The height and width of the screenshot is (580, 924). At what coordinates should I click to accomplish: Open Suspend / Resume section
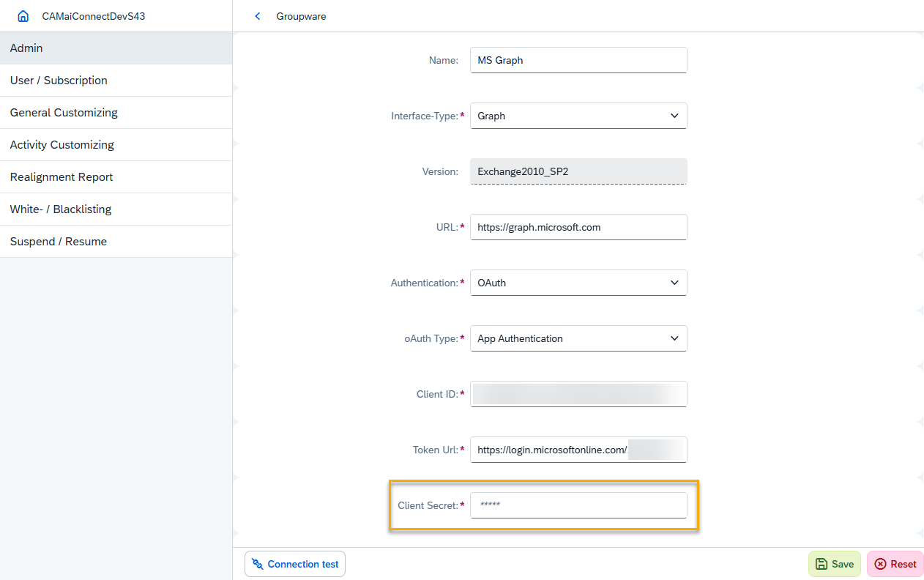pos(116,242)
